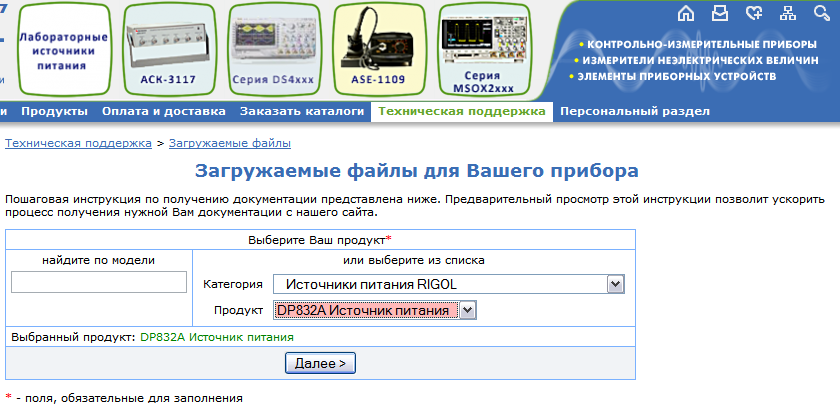The width and height of the screenshot is (840, 407).
Task: Open the Серия MSOX2xxx banner
Action: (483, 49)
